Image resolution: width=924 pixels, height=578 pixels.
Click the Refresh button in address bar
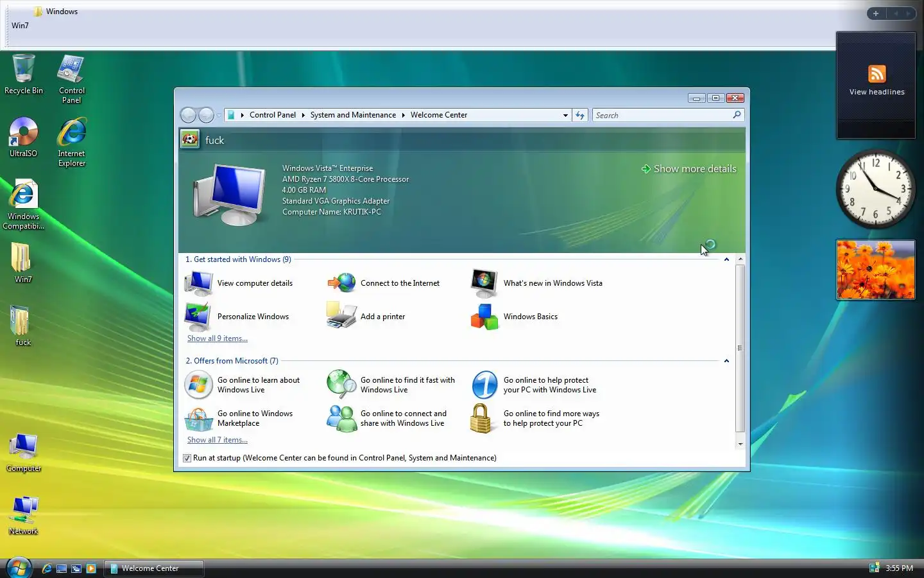pyautogui.click(x=580, y=116)
